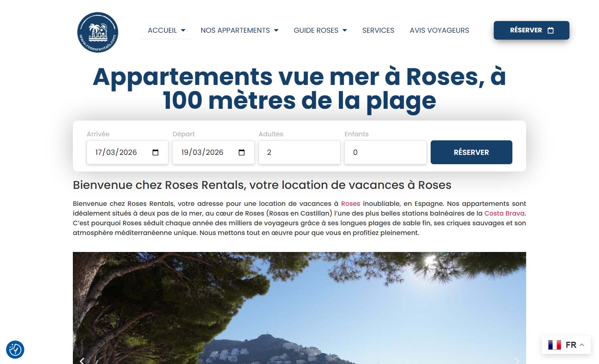Viewport: 599px width, 364px height.
Task: Follow the Roses link in the paragraph
Action: coord(350,203)
